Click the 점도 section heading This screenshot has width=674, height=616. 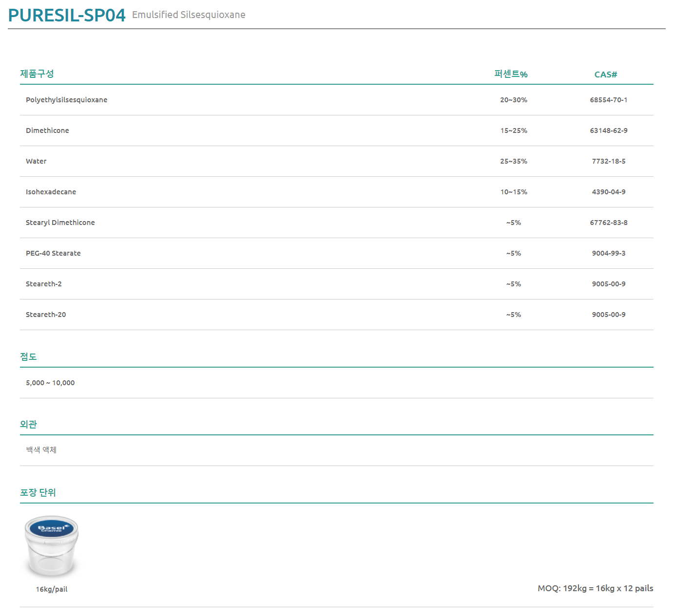[28, 356]
